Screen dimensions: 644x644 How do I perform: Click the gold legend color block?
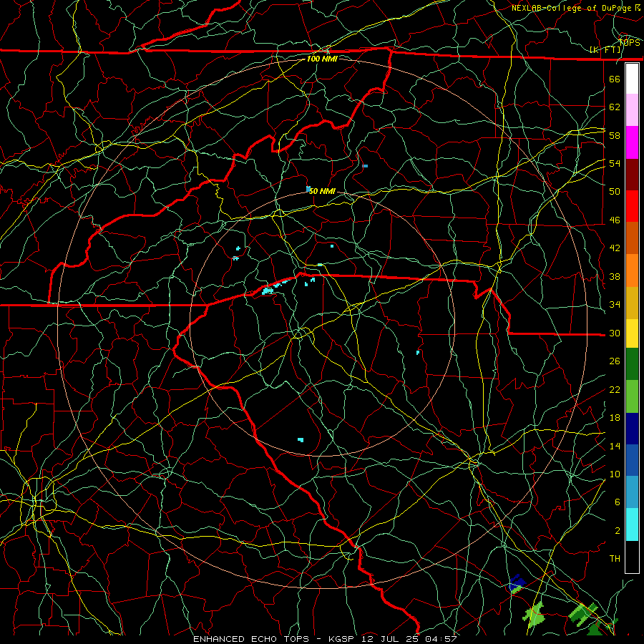point(632,303)
